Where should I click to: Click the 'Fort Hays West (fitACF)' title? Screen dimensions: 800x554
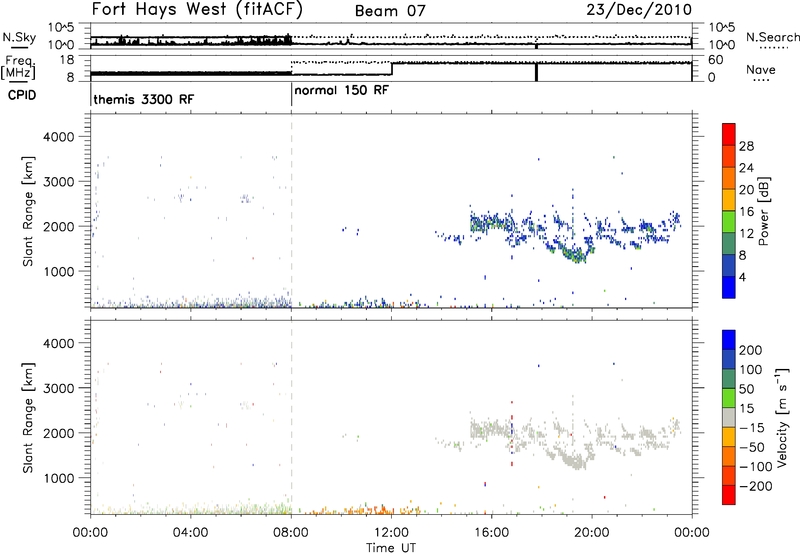tap(197, 9)
